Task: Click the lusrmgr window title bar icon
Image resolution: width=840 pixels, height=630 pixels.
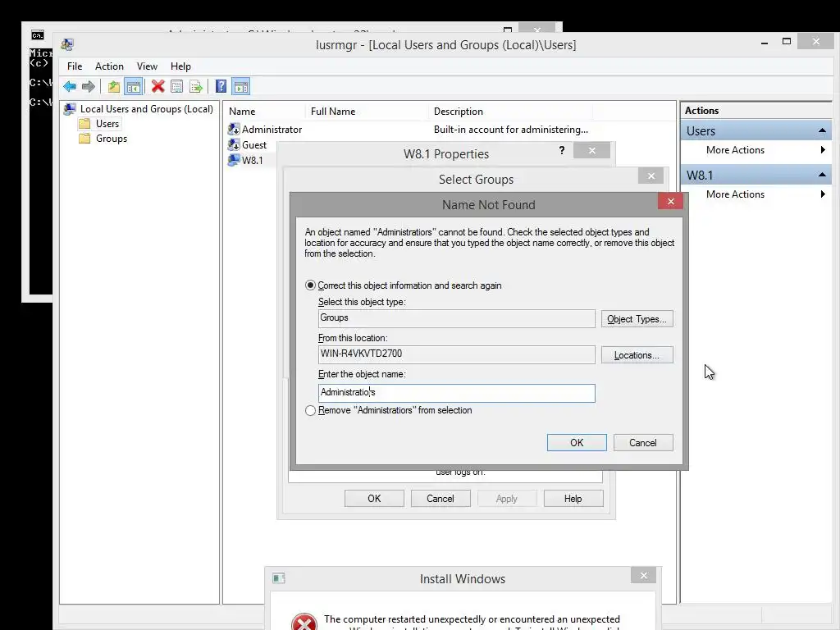Action: pyautogui.click(x=67, y=44)
